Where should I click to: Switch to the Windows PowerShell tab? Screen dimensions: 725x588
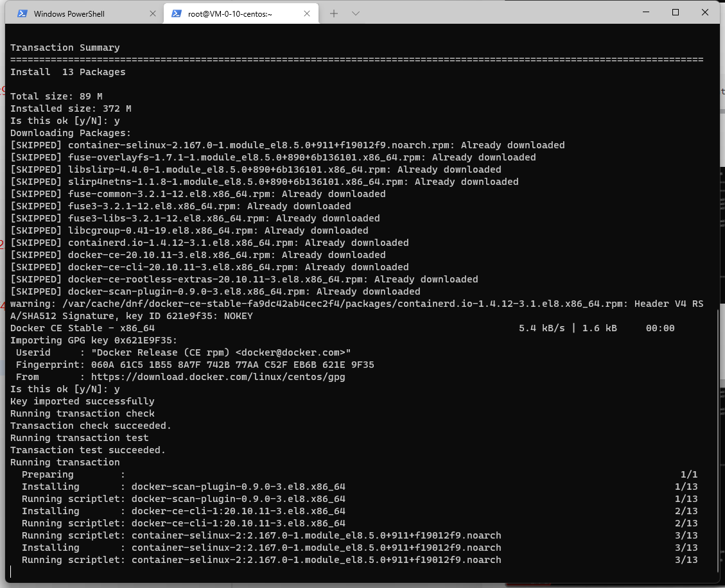point(85,14)
